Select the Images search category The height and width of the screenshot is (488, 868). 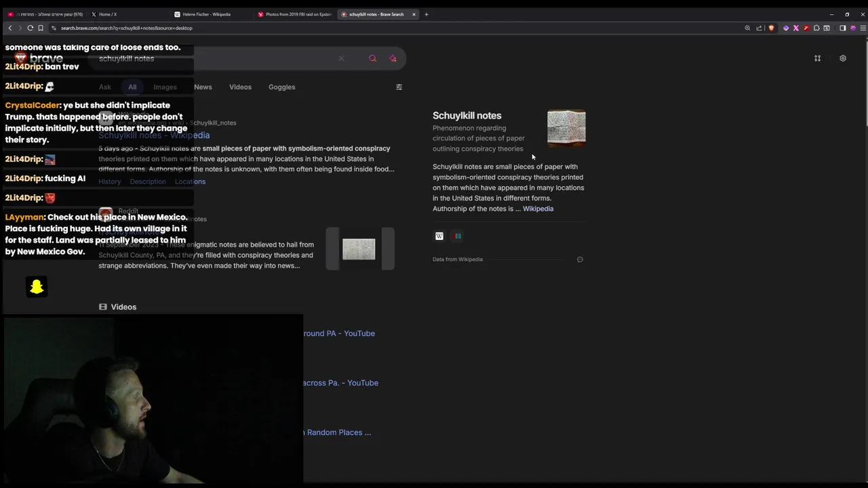[165, 87]
